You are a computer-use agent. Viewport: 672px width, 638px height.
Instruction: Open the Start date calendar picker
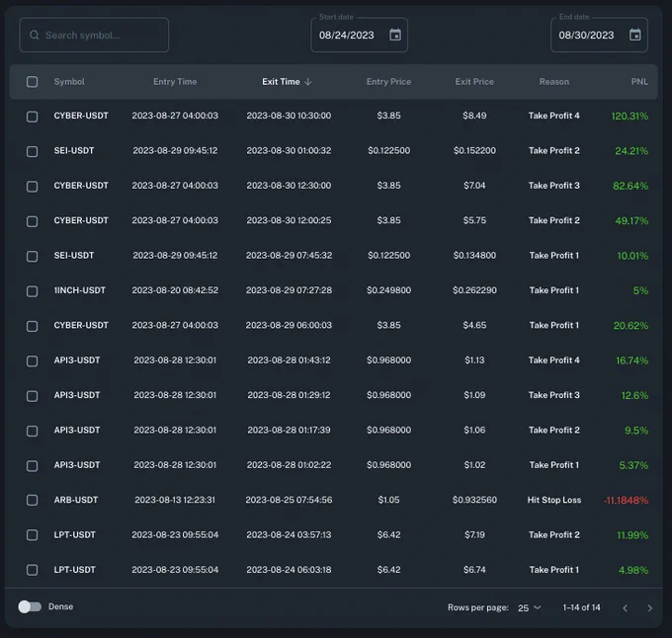coord(395,35)
